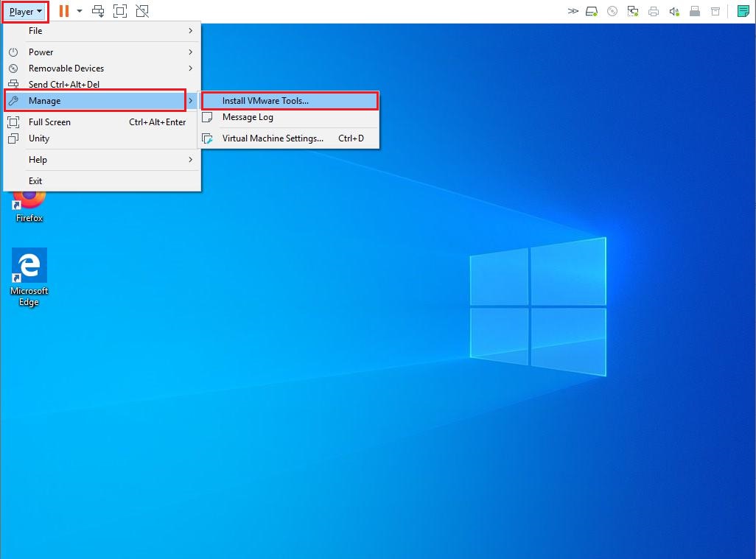The width and height of the screenshot is (756, 559).
Task: Toggle the sound card device icon
Action: click(x=673, y=11)
